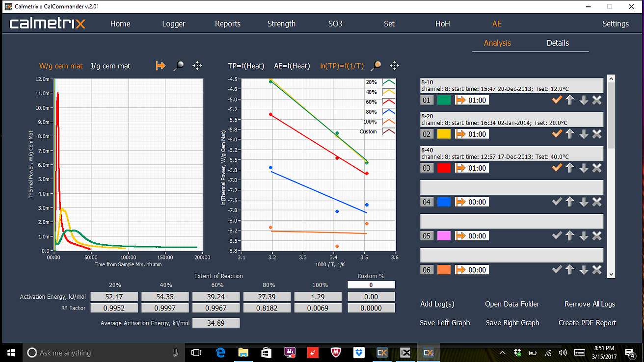
Task: Click Create PDF Report
Action: click(x=587, y=323)
